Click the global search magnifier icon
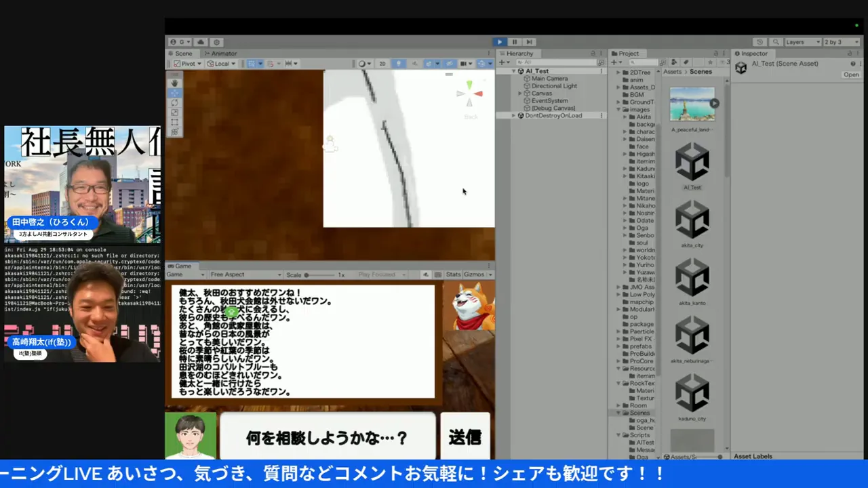The image size is (868, 488). (x=776, y=42)
